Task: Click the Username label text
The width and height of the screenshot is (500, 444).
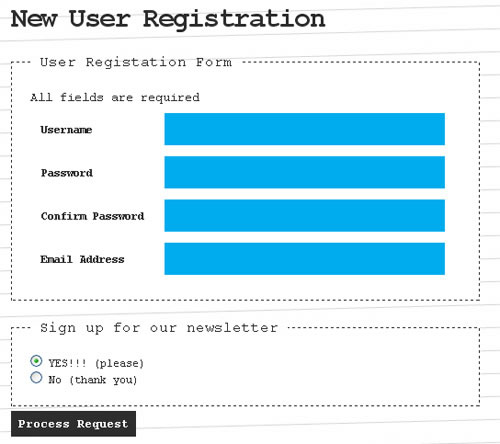Action: pyautogui.click(x=66, y=130)
